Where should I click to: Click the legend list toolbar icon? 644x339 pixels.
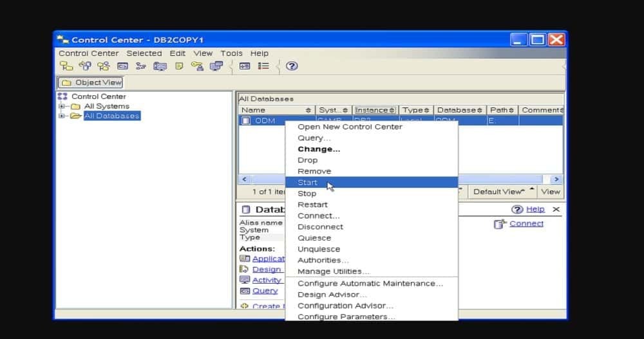[x=263, y=66]
